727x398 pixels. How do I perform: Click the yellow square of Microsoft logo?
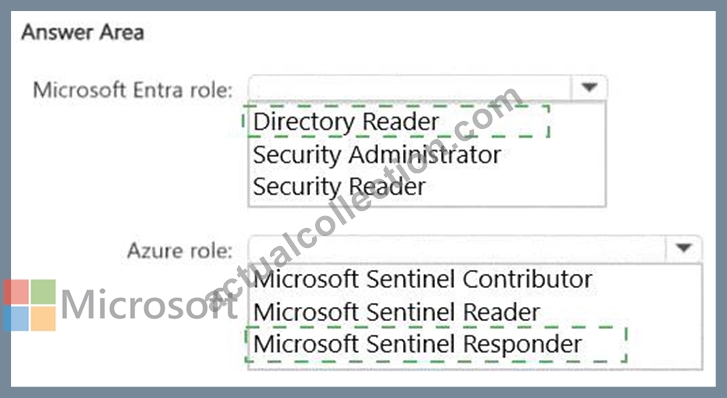pos(44,319)
